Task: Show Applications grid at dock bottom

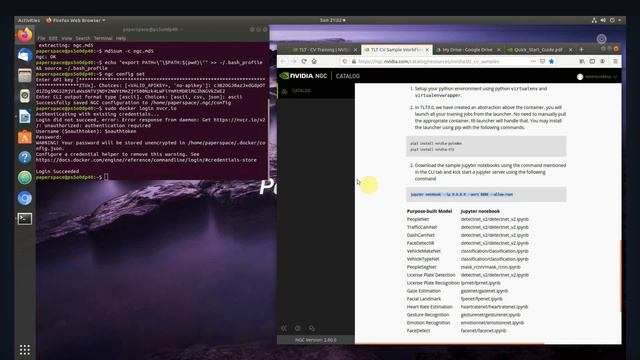Action: (x=24, y=350)
